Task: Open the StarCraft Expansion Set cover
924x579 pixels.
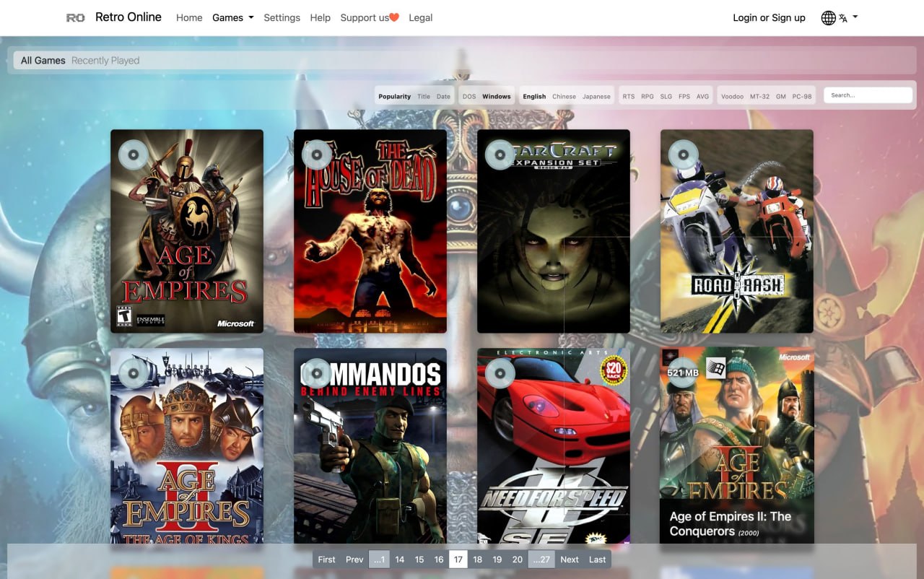Action: pos(554,231)
